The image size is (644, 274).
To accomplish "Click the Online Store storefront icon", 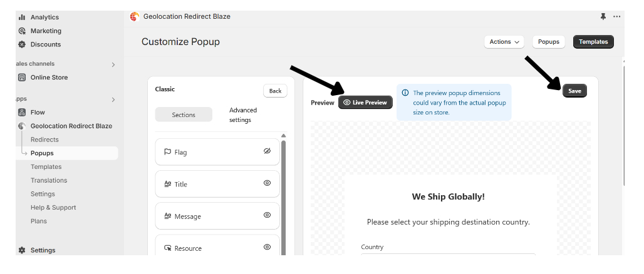I will pos(22,77).
